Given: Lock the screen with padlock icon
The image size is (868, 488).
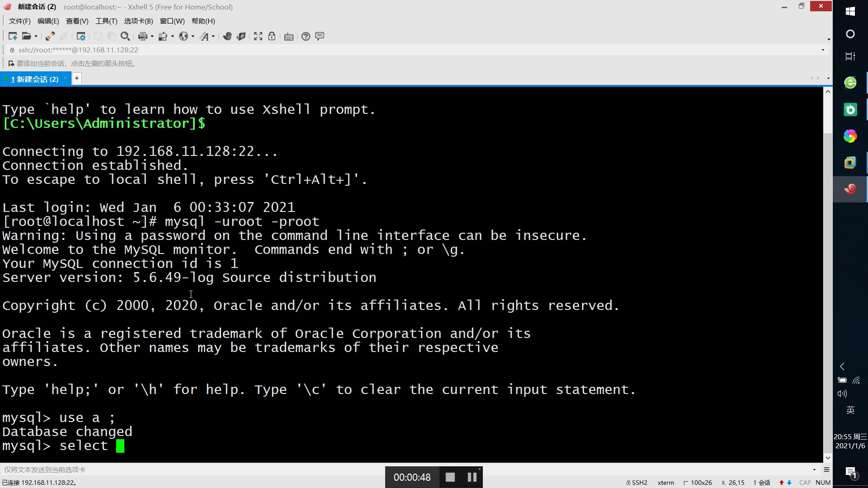Looking at the screenshot, I should coord(272,36).
